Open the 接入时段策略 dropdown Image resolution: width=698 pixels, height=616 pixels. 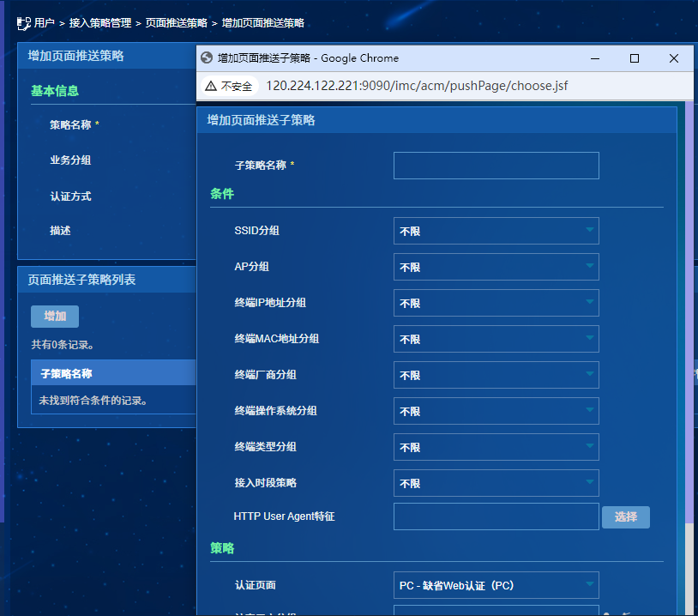coord(496,483)
